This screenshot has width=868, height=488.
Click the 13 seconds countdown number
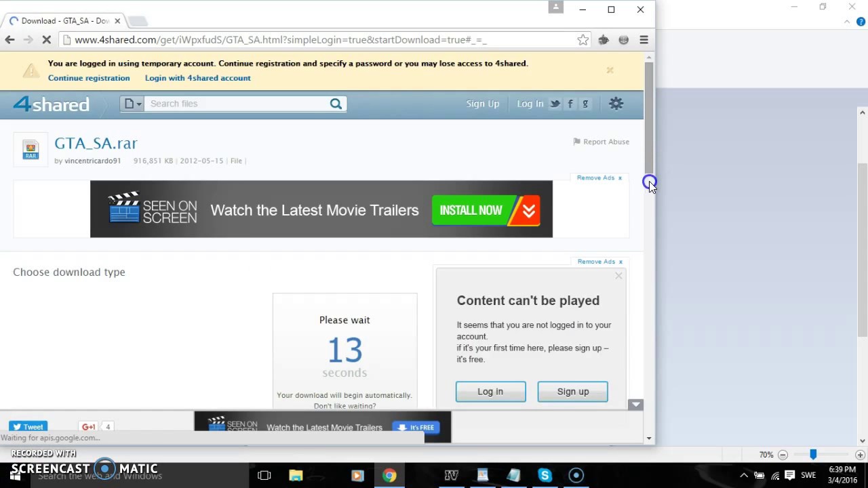(344, 350)
